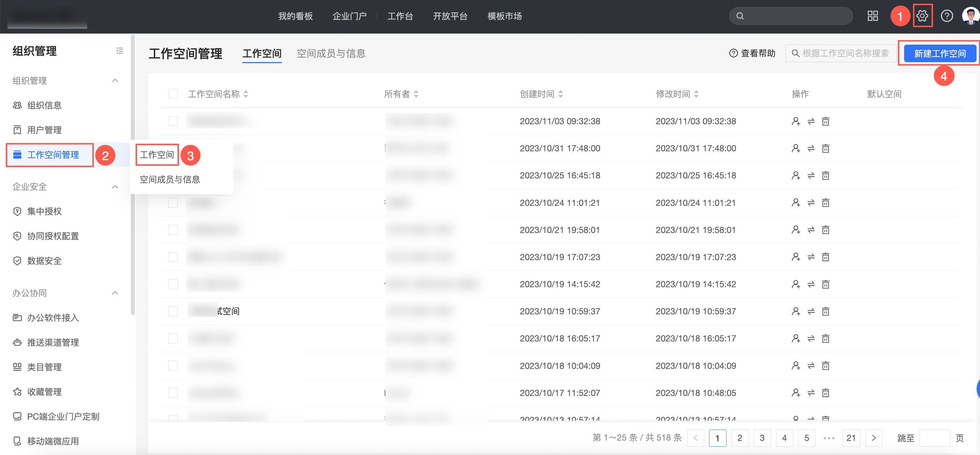This screenshot has height=455, width=980.
Task: Click the transfer icon in the 2023/10/31 row
Action: (811, 149)
